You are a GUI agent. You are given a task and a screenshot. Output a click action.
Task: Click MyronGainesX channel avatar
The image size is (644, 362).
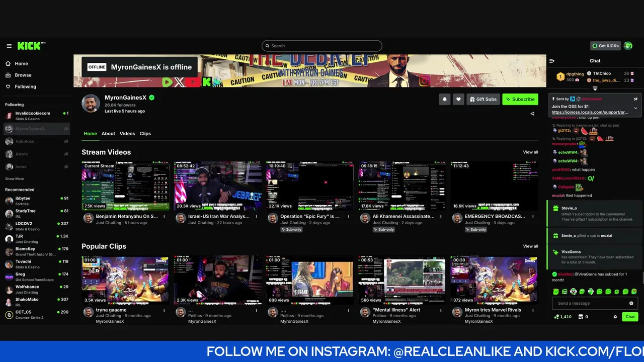coord(91,103)
